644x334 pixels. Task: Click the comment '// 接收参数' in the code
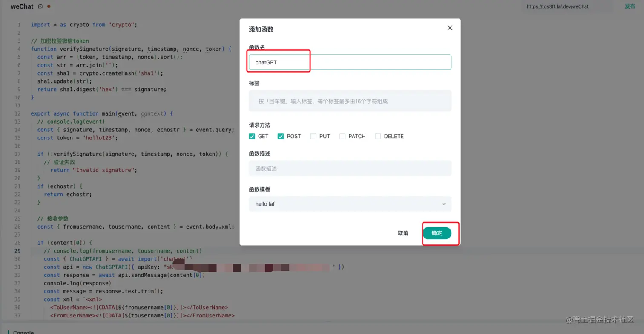(x=53, y=218)
